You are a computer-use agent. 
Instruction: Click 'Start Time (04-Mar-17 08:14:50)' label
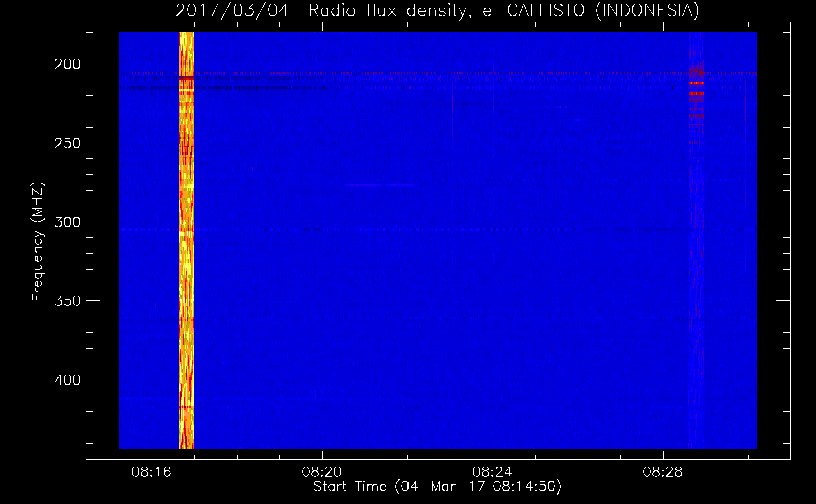(437, 487)
